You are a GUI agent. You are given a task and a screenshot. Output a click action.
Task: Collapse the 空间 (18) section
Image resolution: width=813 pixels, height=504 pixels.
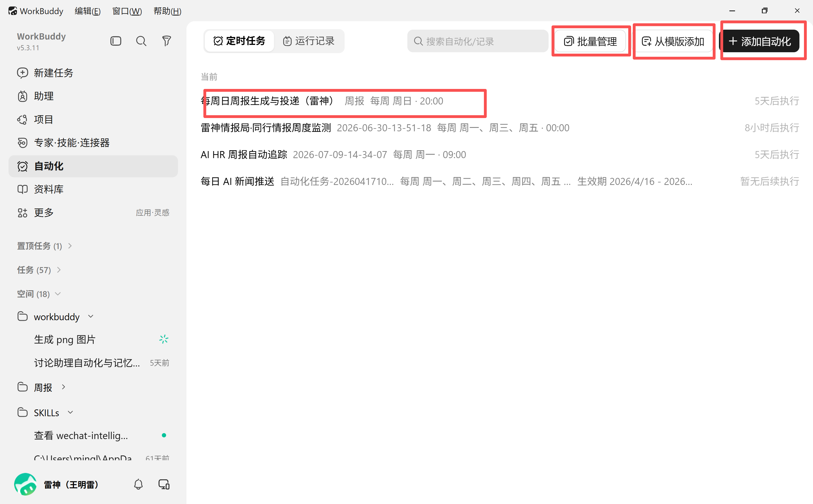pos(39,294)
